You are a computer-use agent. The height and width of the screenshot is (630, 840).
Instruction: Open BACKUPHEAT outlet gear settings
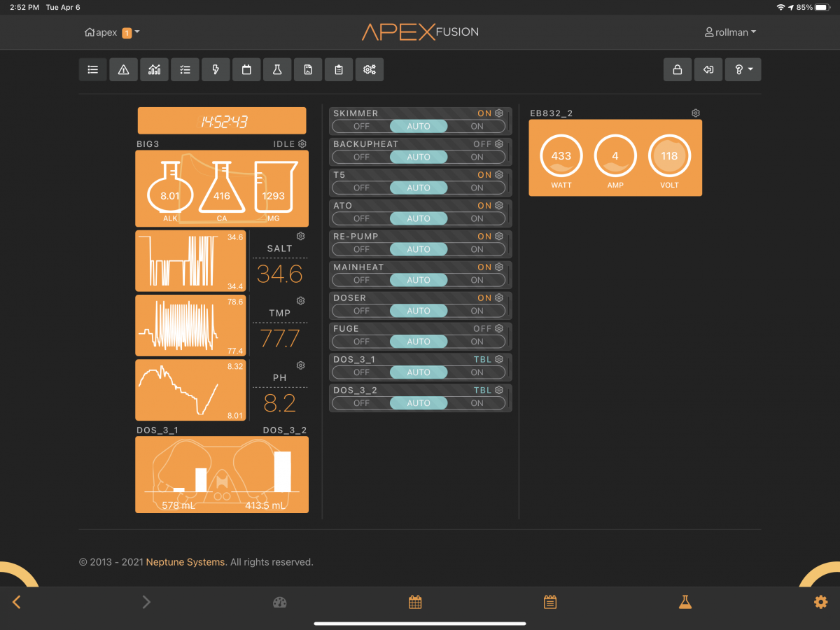tap(499, 144)
